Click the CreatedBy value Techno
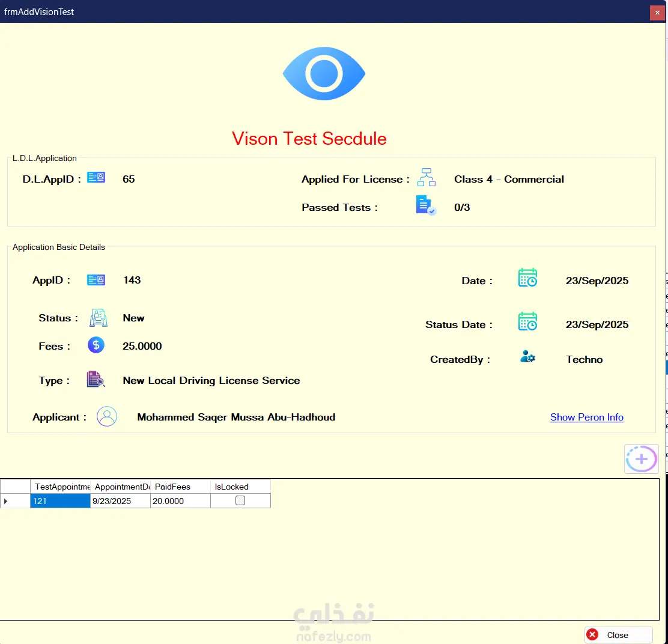Image resolution: width=668 pixels, height=644 pixels. click(x=584, y=359)
